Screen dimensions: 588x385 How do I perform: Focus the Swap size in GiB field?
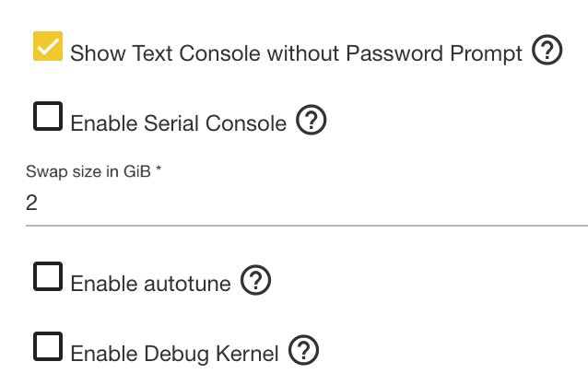307,203
